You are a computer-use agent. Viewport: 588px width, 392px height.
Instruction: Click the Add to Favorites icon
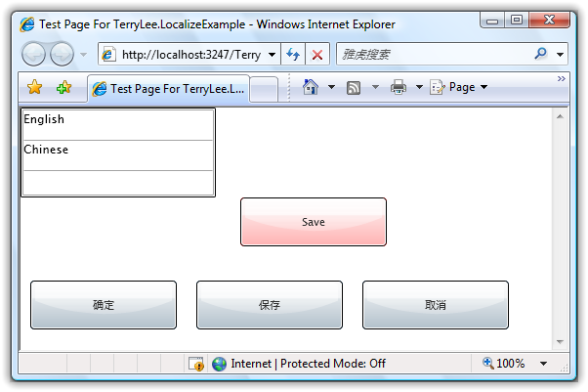click(63, 88)
